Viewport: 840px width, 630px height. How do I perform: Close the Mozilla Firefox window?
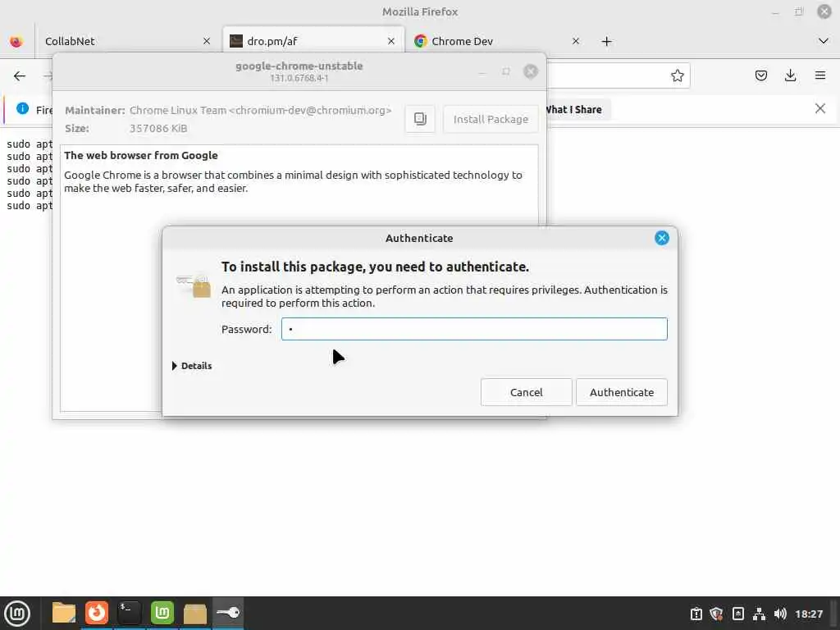pyautogui.click(x=824, y=11)
